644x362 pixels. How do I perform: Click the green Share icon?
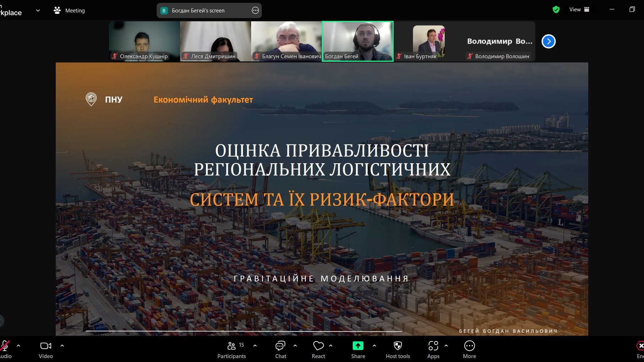(358, 346)
